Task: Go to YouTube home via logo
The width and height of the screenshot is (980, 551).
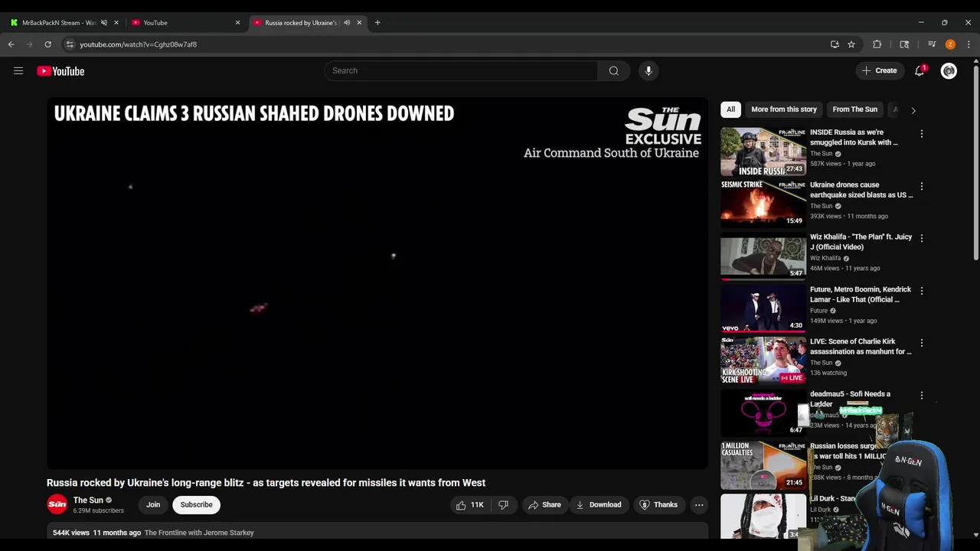Action: [60, 71]
